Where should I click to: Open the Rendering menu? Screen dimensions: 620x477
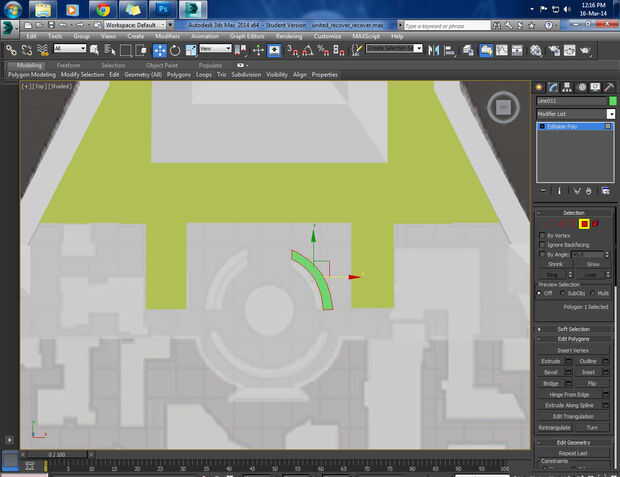pyautogui.click(x=289, y=36)
